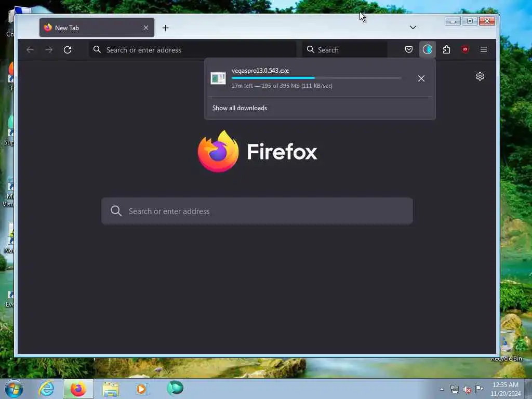The height and width of the screenshot is (399, 532).
Task: Click magnifier icon in toolbar address bar
Action: point(97,49)
